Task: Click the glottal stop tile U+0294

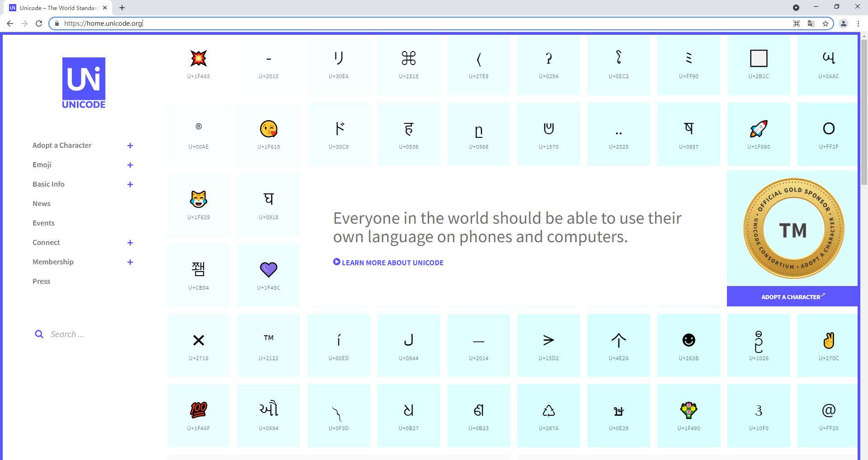Action: pos(548,64)
